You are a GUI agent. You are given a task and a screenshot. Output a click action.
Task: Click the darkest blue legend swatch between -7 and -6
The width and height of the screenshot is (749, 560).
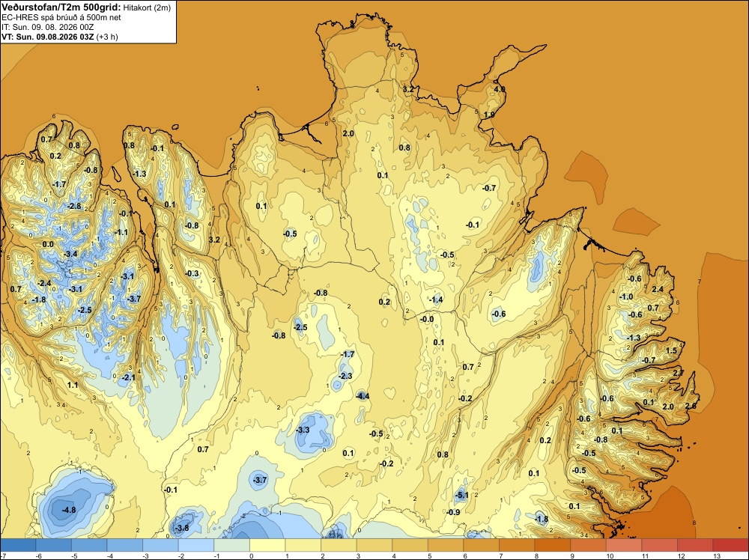click(18, 545)
